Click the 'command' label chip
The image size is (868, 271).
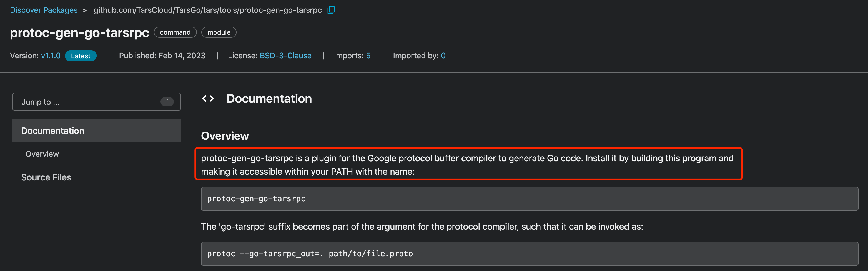point(175,32)
